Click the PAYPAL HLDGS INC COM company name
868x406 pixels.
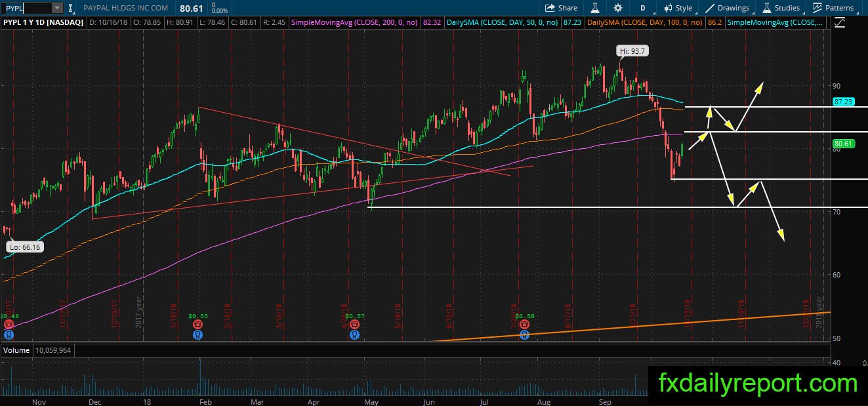tap(126, 8)
